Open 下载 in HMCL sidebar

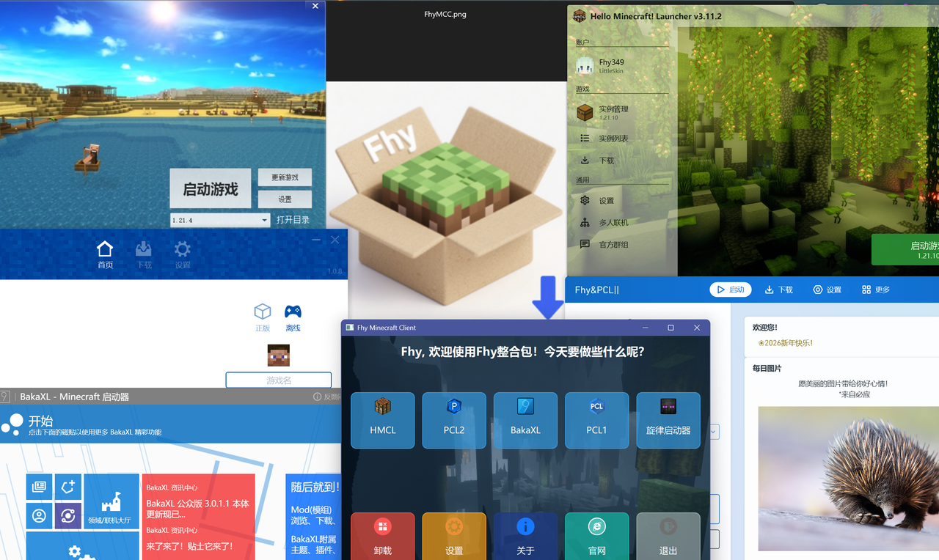[x=621, y=160]
